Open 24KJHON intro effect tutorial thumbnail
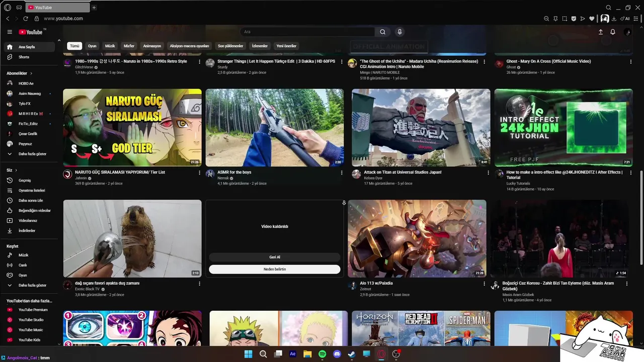This screenshot has height=362, width=644. tap(563, 128)
